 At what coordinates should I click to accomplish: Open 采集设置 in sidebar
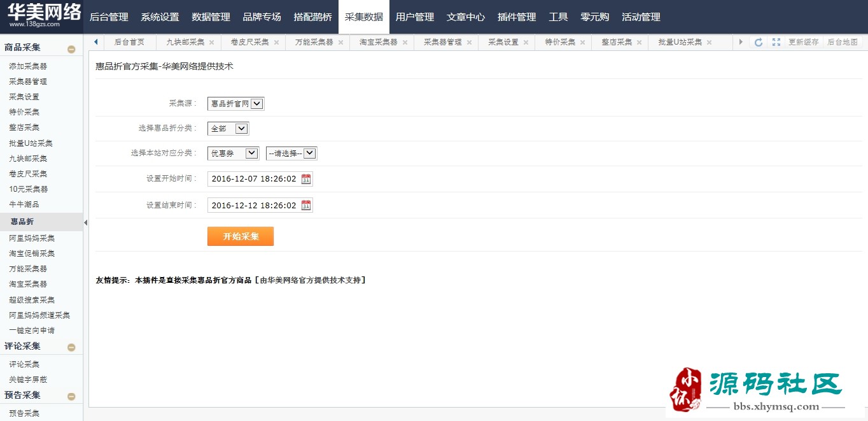[x=24, y=97]
